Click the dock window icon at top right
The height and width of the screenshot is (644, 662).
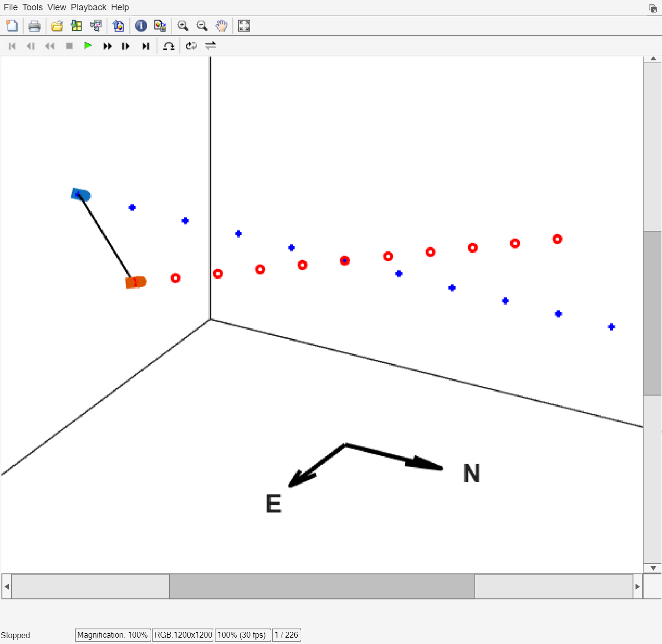pos(653,8)
